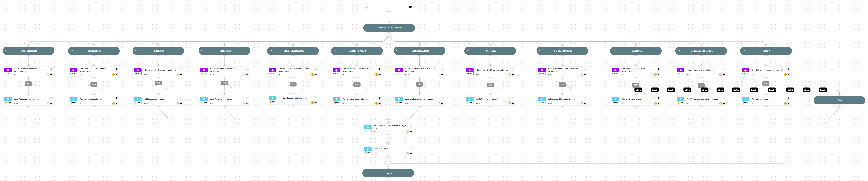Viewport: 868px width, 181px height.
Task: Select Add Privilege Escalation to query task
Action: pos(293,100)
